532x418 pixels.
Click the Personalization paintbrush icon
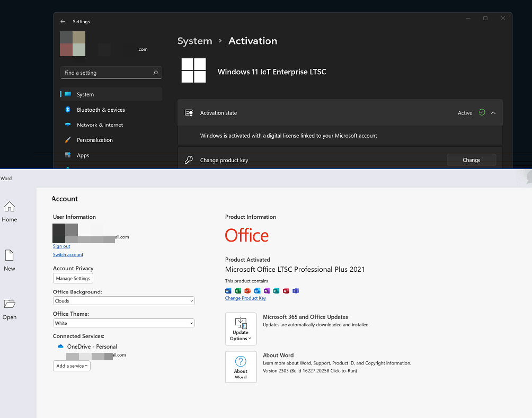point(68,140)
